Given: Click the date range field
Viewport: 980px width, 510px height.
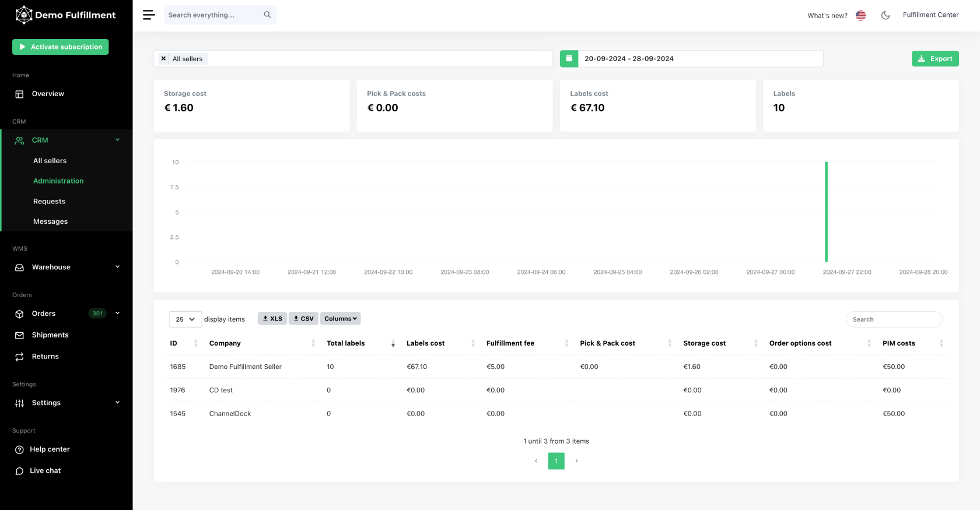Looking at the screenshot, I should pos(700,59).
